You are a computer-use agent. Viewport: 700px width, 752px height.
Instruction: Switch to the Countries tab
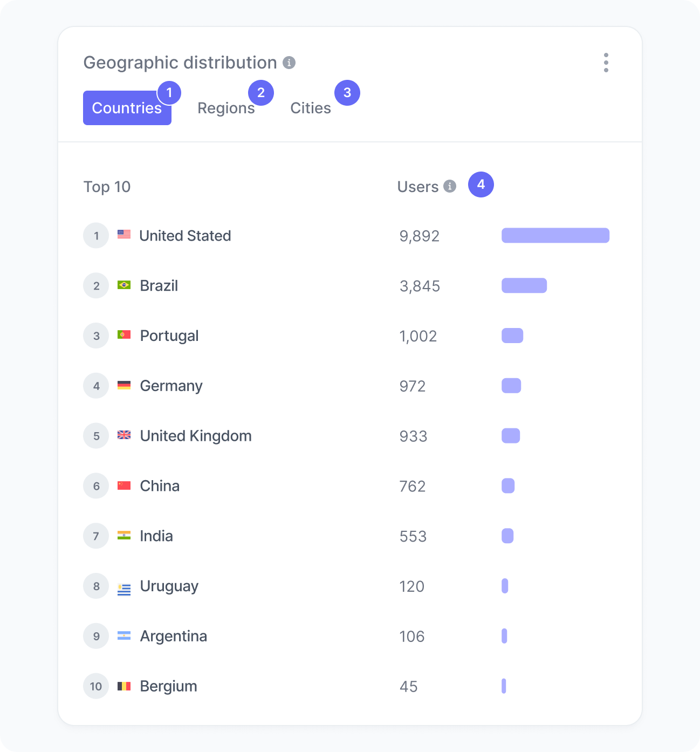127,108
